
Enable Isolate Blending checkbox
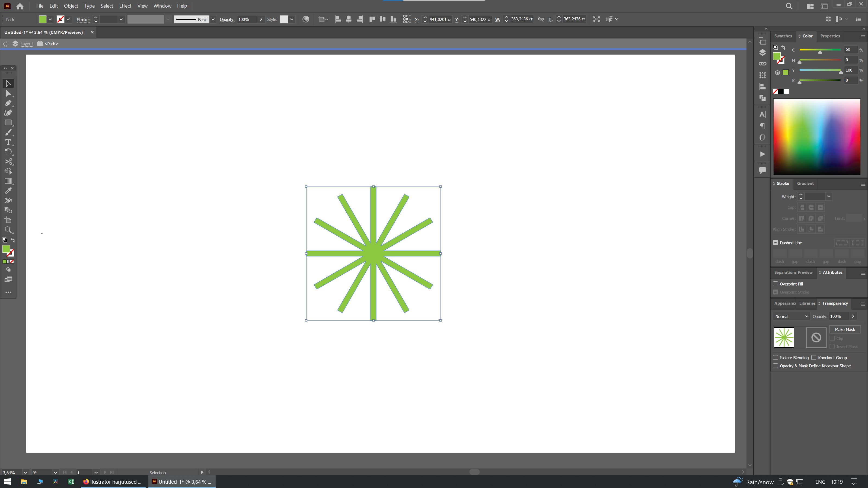click(x=775, y=358)
